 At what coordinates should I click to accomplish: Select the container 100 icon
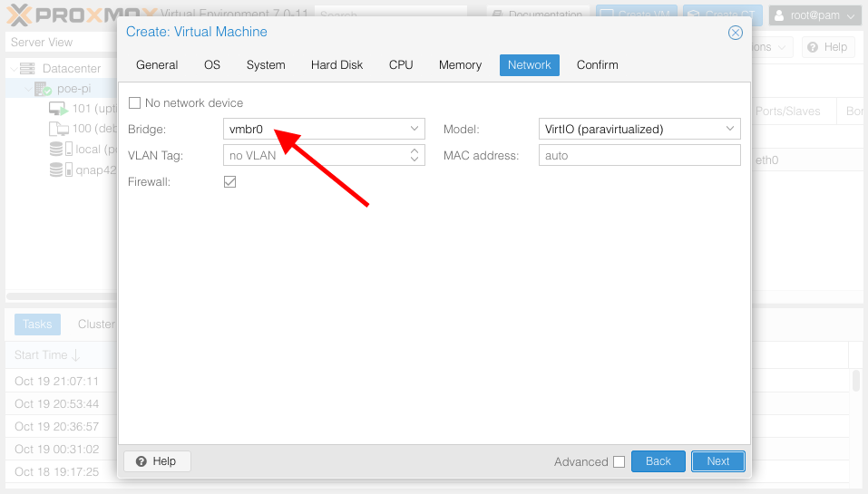[58, 129]
